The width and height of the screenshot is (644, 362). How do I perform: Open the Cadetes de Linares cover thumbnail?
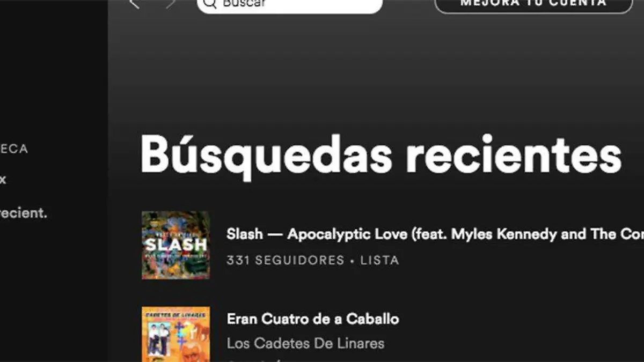[x=175, y=334]
